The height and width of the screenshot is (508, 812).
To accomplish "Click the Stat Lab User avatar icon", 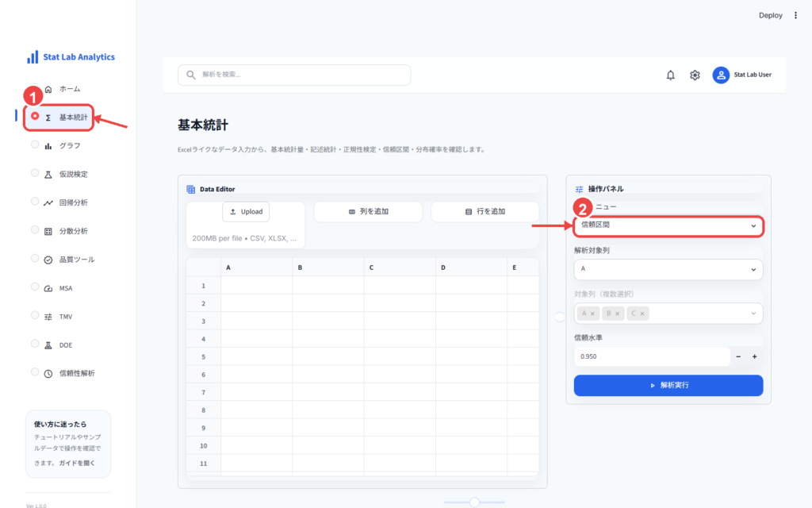I will click(x=721, y=75).
